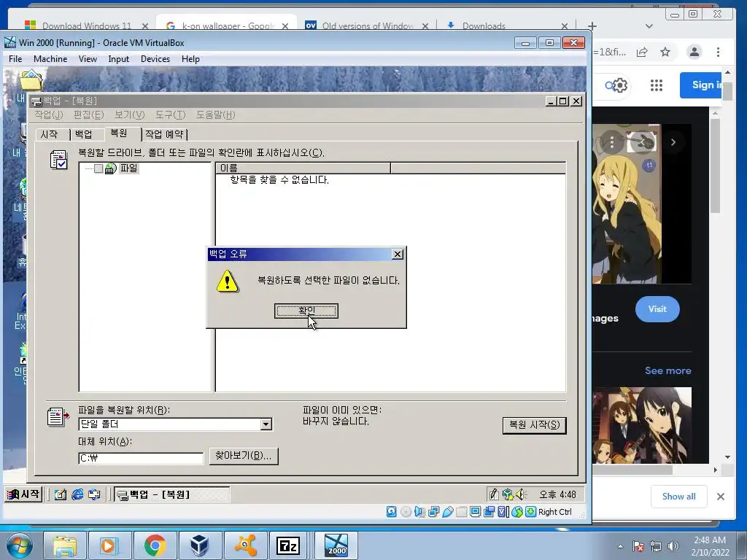This screenshot has width=747, height=560.
Task: Click the guest volume speaker tray icon
Action: click(521, 494)
